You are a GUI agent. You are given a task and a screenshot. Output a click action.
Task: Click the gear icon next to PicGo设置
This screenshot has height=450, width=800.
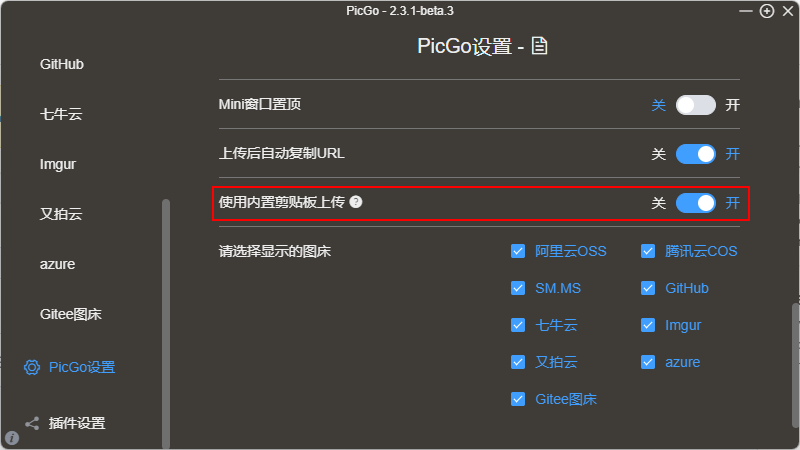(x=32, y=367)
